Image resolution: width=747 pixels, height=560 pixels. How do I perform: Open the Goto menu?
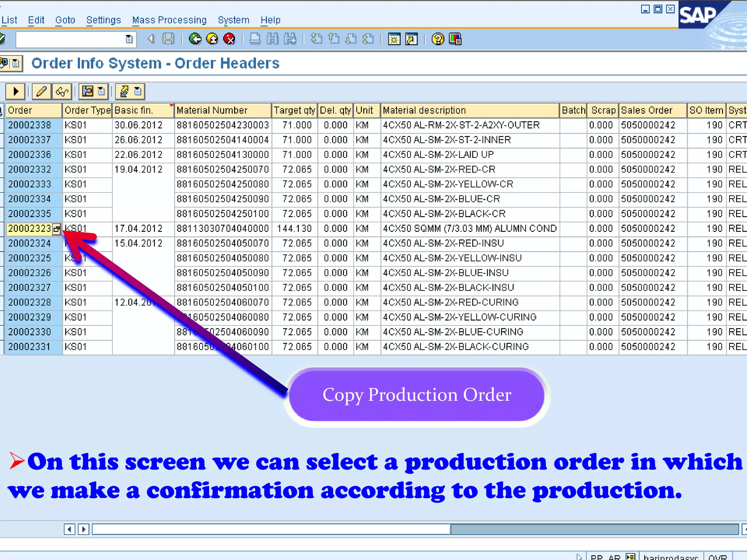[x=65, y=20]
